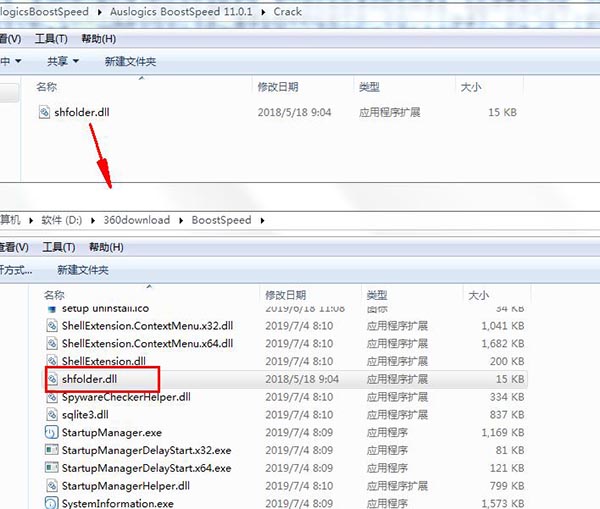This screenshot has width=600, height=509.
Task: Click 1,682 KB size cell
Action: tap(503, 343)
